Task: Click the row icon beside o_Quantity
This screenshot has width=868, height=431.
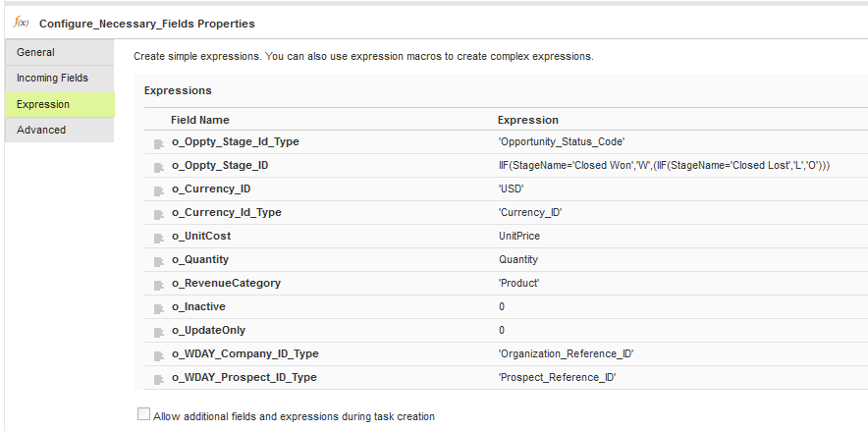Action: pos(159,262)
